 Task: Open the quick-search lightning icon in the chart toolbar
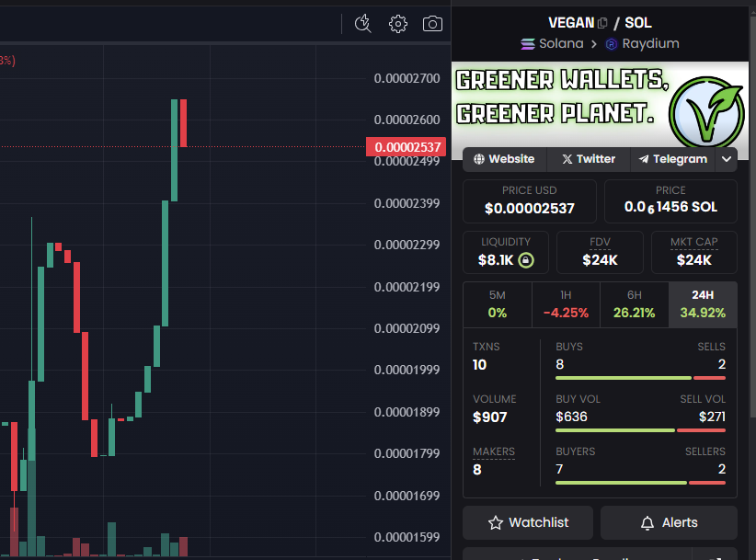pyautogui.click(x=363, y=24)
